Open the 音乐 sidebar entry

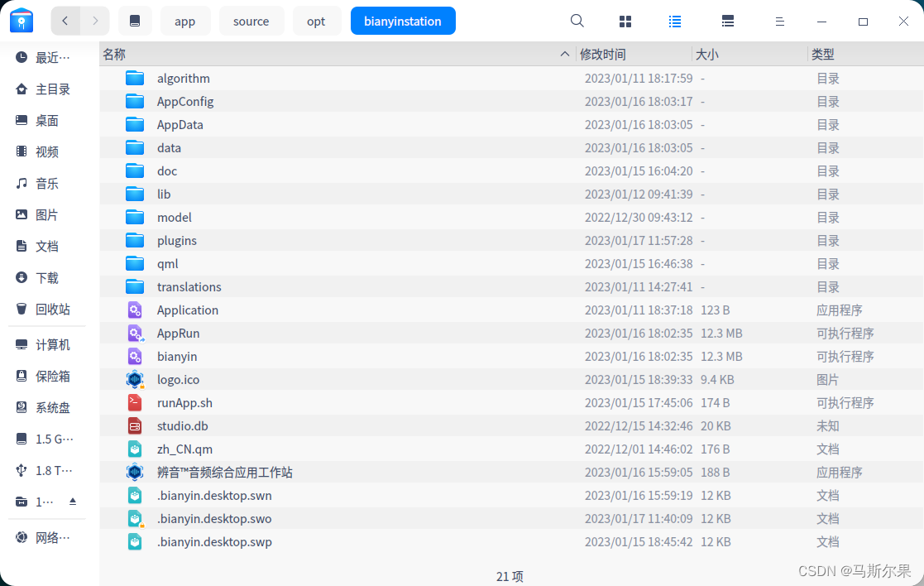coord(45,183)
